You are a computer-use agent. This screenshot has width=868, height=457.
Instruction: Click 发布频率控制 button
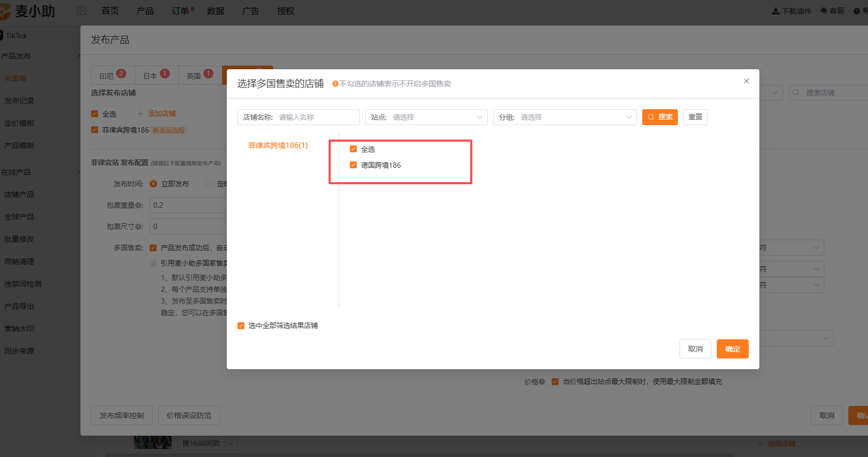tap(122, 415)
